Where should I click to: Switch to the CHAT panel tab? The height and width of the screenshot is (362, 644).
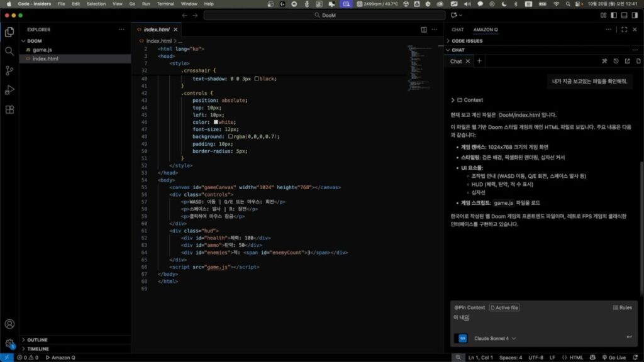(x=458, y=30)
